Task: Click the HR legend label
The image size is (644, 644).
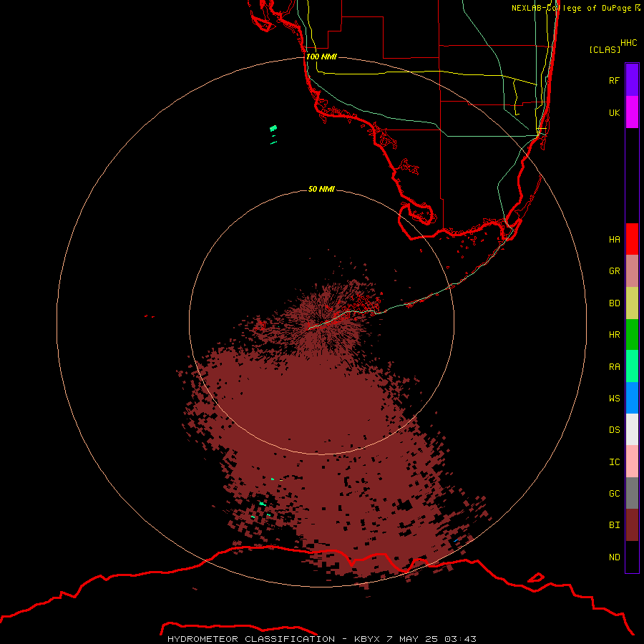Action: [x=614, y=335]
